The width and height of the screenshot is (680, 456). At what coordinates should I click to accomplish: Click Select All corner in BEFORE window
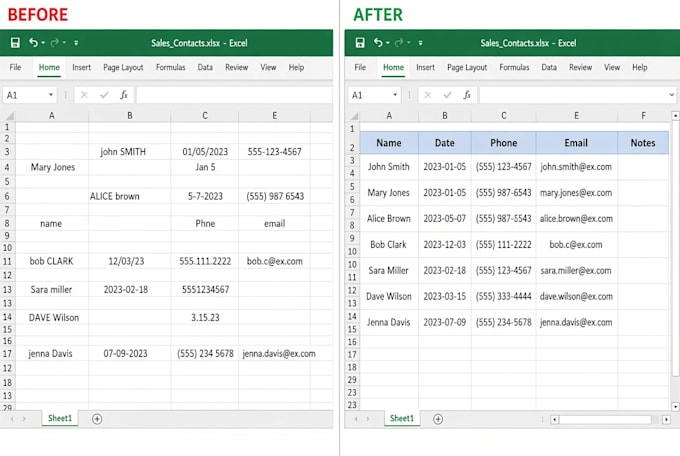coord(9,116)
